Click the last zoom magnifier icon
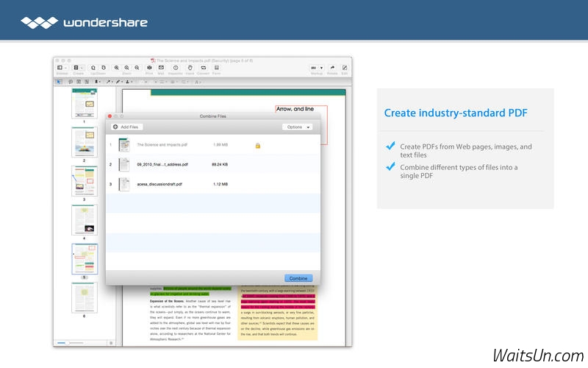Image resolution: width=588 pixels, height=368 pixels. point(137,68)
